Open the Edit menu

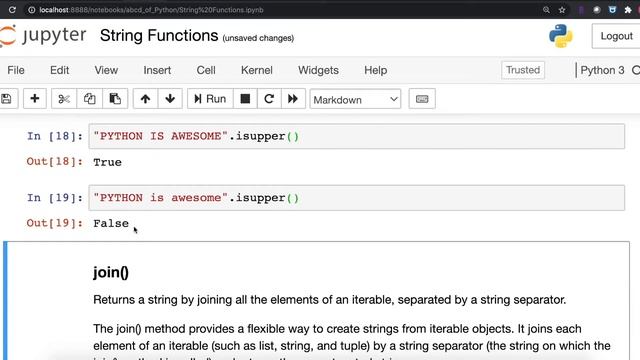pos(60,70)
